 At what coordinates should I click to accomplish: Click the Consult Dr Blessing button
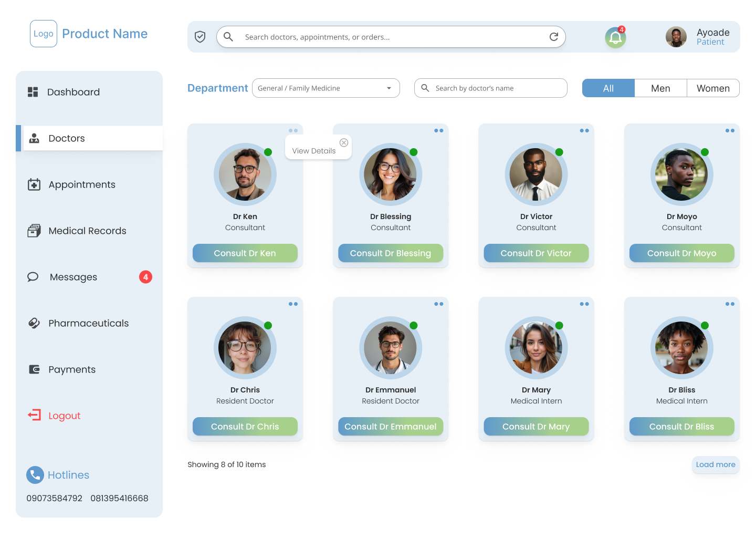391,253
